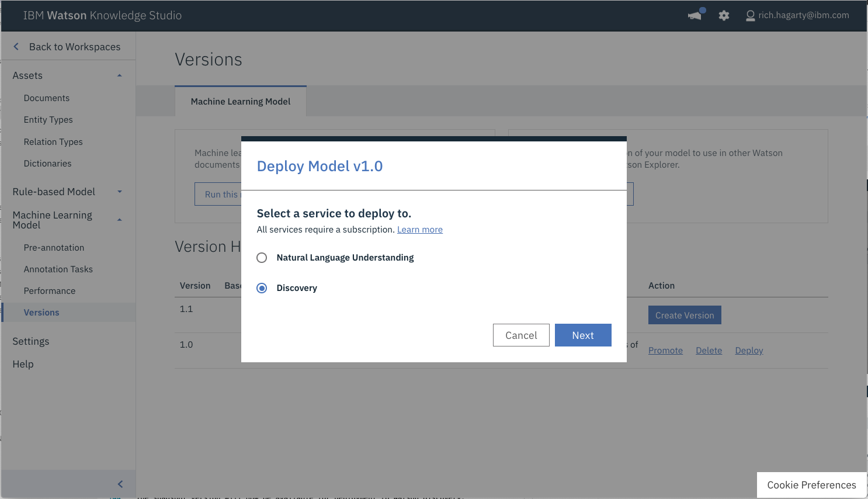Viewport: 868px width, 499px height.
Task: Select the Discovery radio option
Action: (262, 288)
